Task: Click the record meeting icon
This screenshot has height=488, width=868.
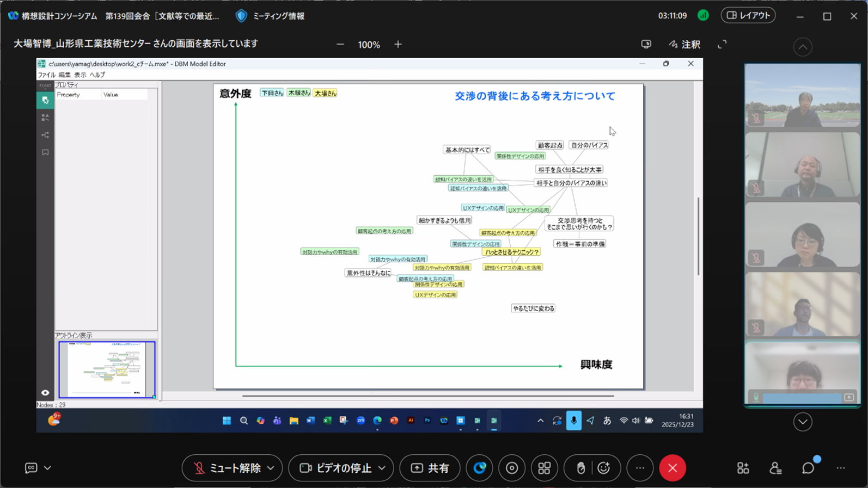Action: click(512, 468)
